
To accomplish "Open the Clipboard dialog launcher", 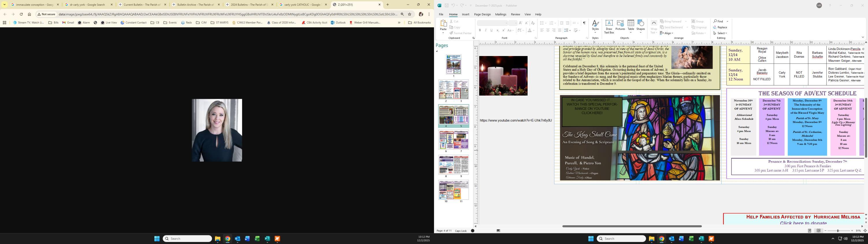I will click(473, 38).
